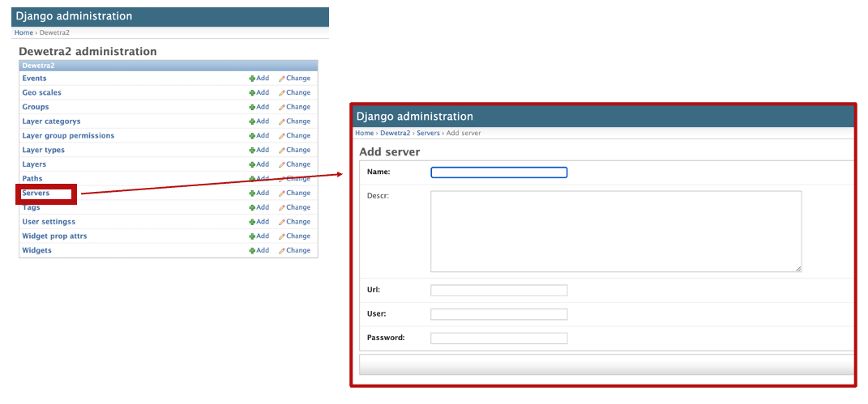Open the Geo scales model link
Viewport: 868px width, 404px height.
(41, 92)
